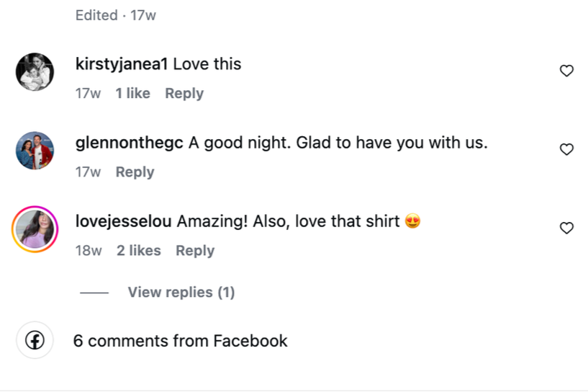Reply to glennonthegc's comment
Screen dimensions: 588x392
[x=135, y=172]
